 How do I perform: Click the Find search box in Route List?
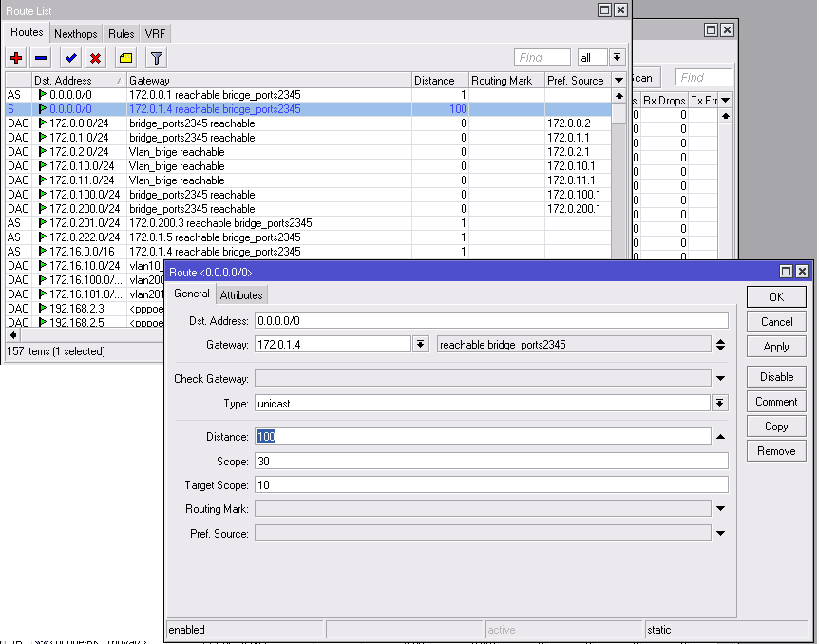point(541,58)
